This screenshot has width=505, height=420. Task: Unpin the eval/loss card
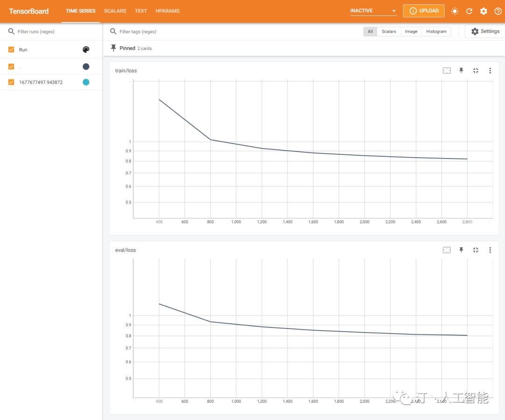[461, 250]
